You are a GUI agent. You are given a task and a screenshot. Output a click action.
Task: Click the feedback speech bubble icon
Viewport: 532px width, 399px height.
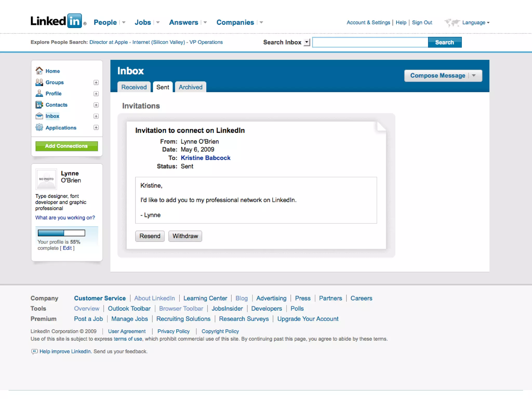point(34,351)
